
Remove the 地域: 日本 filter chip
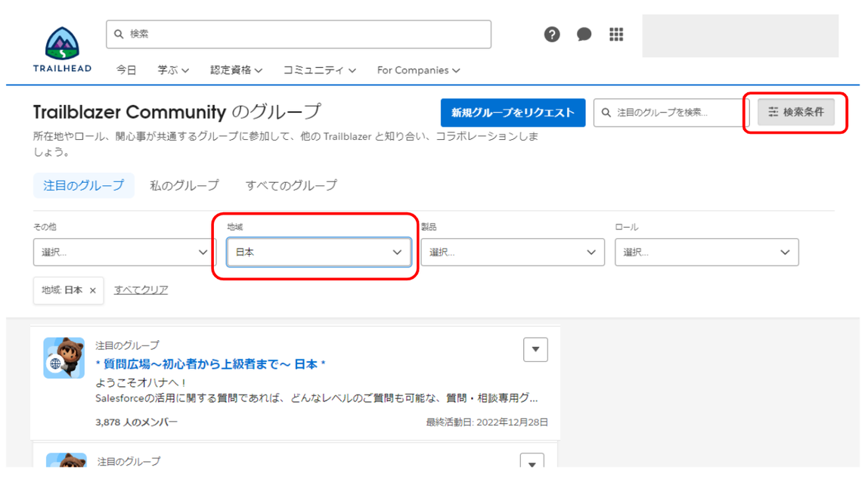click(92, 290)
